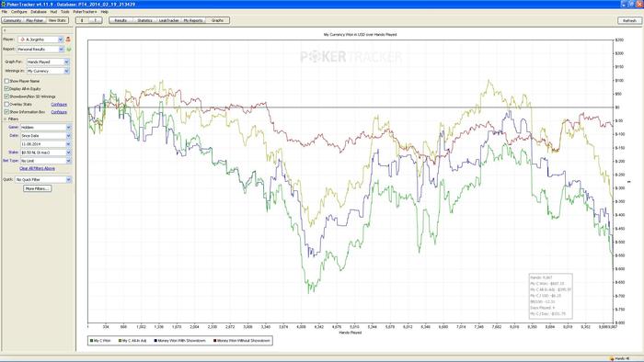Click the status bar icon beside the Hands count
The width and height of the screenshot is (644, 362).
pos(612,358)
